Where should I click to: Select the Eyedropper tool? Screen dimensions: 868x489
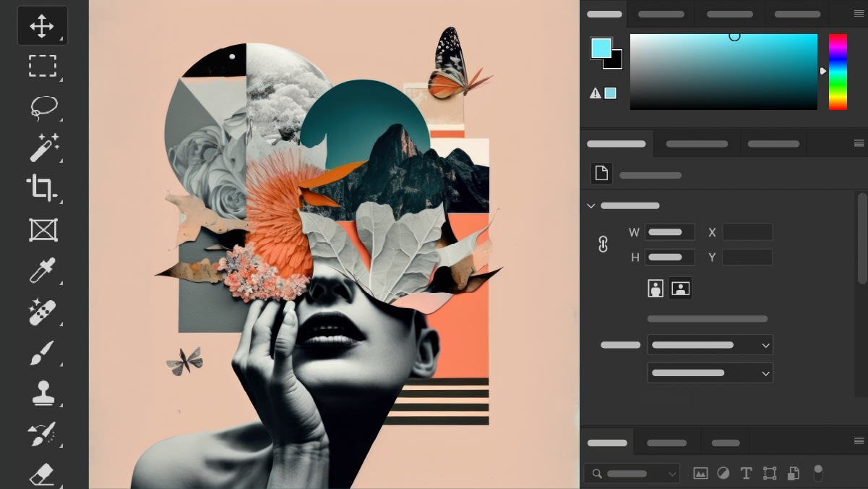coord(42,271)
